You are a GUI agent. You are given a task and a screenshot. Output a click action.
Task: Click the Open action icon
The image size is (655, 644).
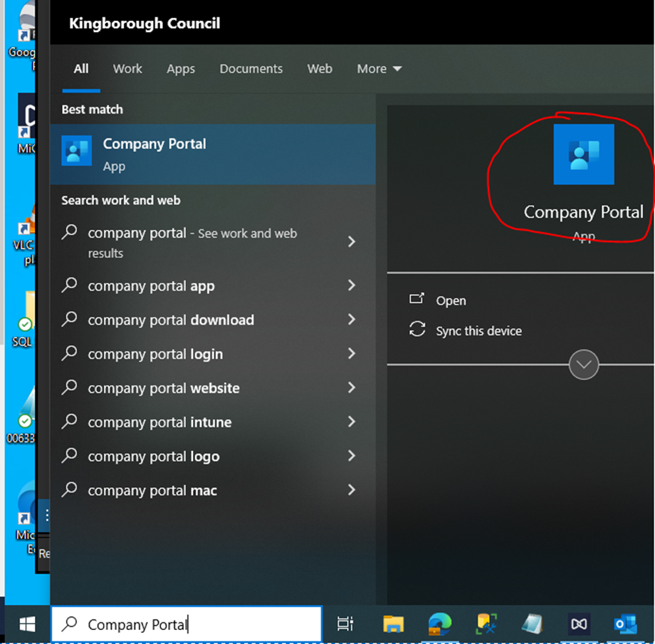[x=417, y=299]
